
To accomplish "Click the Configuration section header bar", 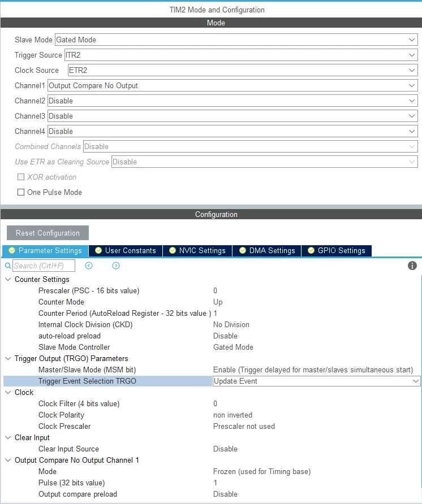I will click(211, 214).
